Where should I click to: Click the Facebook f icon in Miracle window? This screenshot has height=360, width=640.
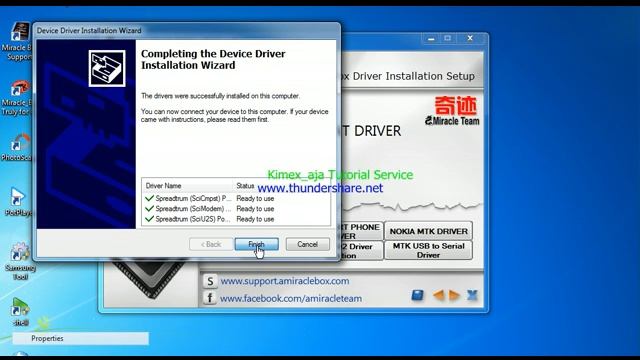pyautogui.click(x=210, y=298)
